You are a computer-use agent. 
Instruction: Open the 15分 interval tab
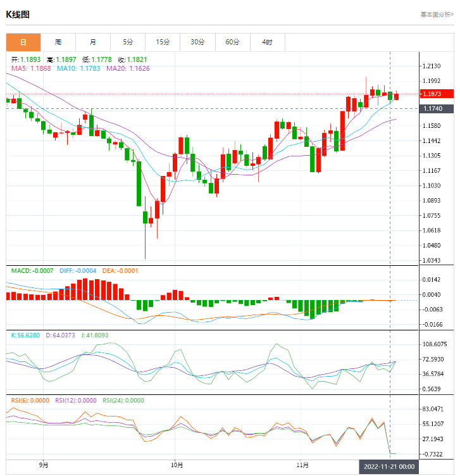(x=163, y=42)
